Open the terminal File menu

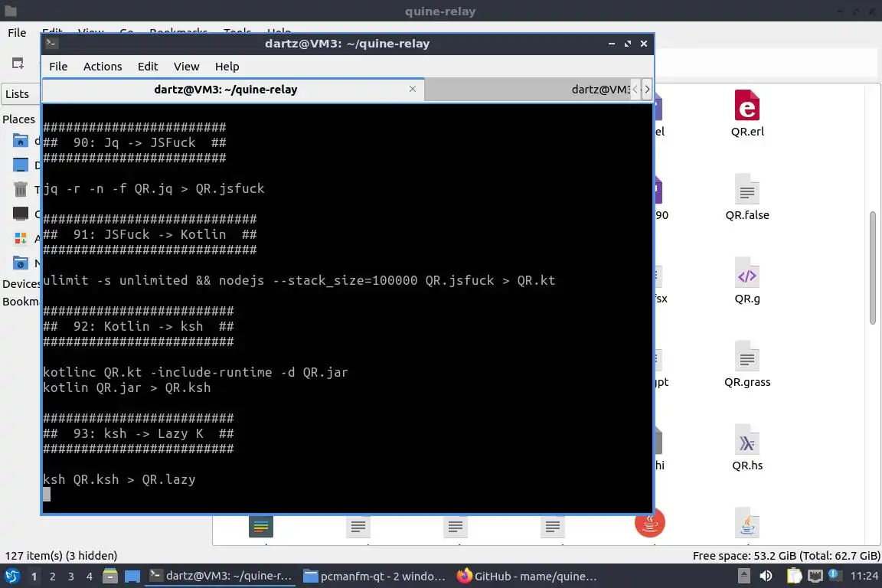[x=58, y=67]
